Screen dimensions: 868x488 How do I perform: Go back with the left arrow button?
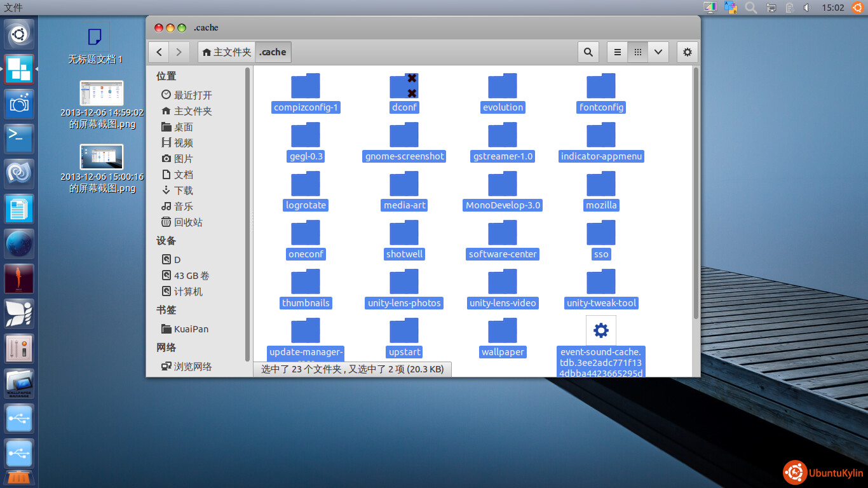pyautogui.click(x=159, y=52)
